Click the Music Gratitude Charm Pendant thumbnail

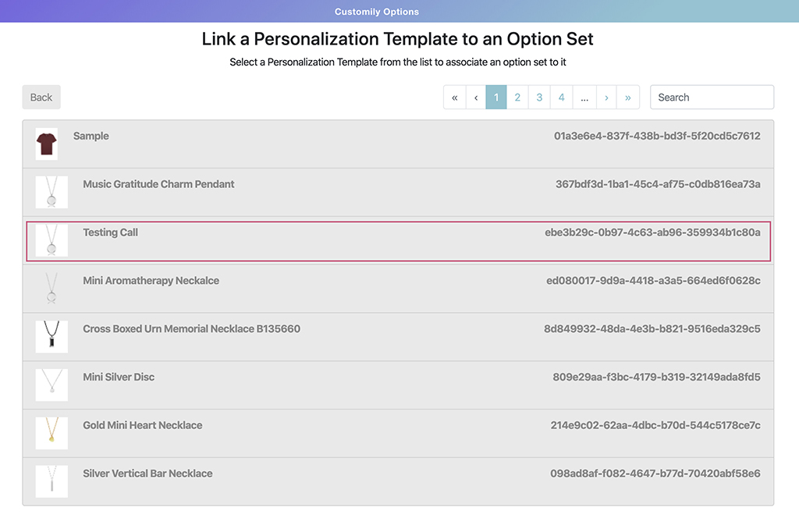(x=51, y=192)
